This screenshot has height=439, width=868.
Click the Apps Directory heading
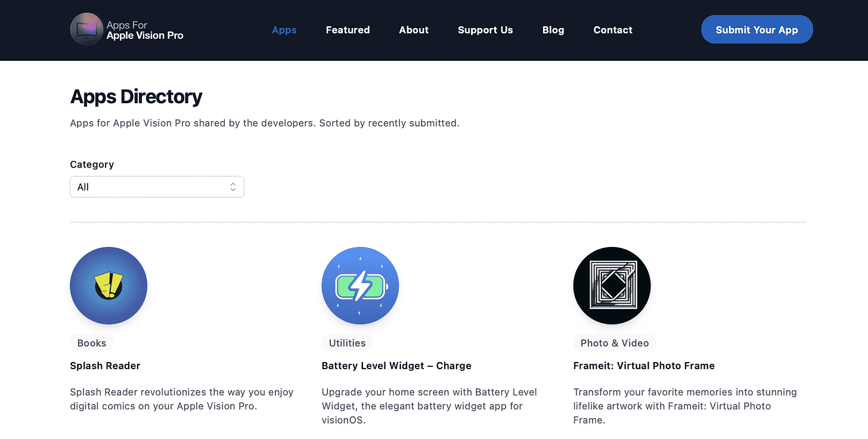coord(136,96)
